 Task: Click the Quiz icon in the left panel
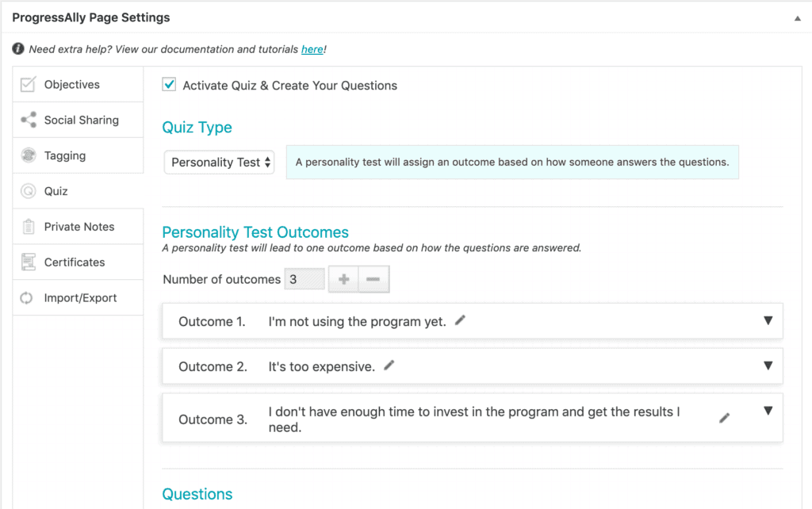[29, 191]
